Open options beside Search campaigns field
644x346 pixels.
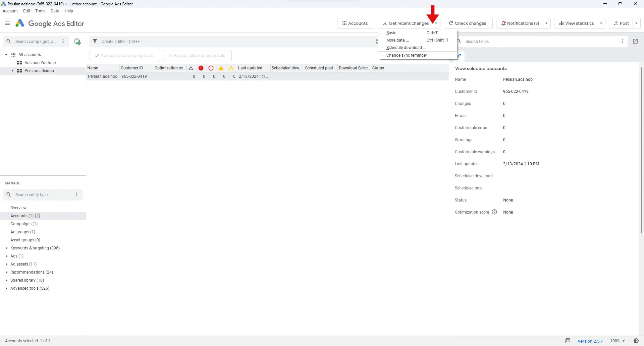tap(63, 42)
